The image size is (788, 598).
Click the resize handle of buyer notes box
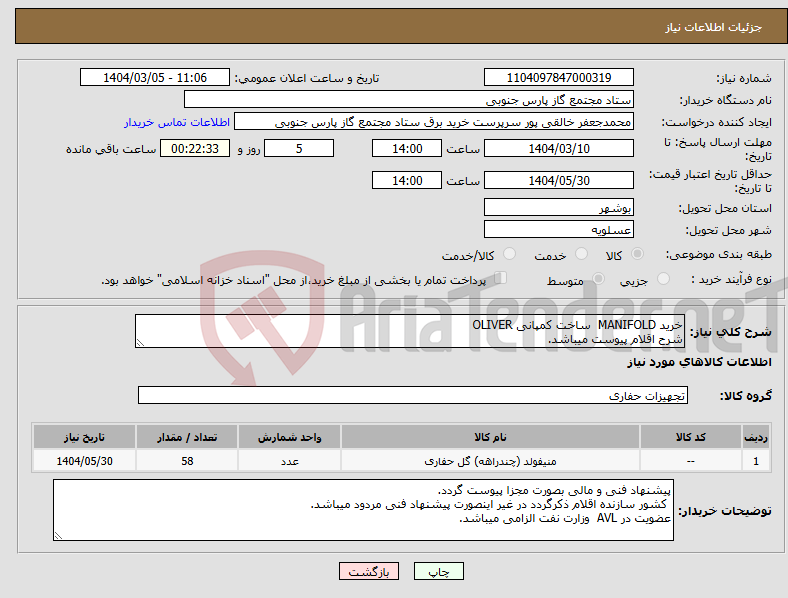(x=58, y=536)
